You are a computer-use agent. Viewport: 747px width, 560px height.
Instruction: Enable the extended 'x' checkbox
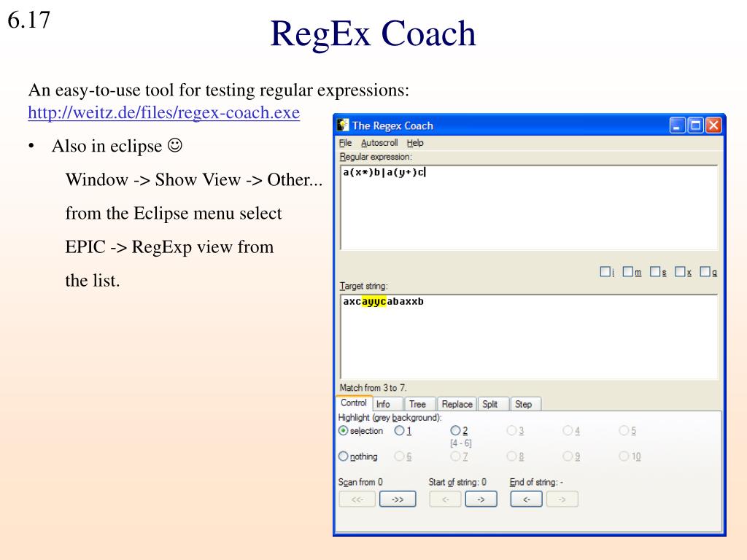click(x=680, y=272)
